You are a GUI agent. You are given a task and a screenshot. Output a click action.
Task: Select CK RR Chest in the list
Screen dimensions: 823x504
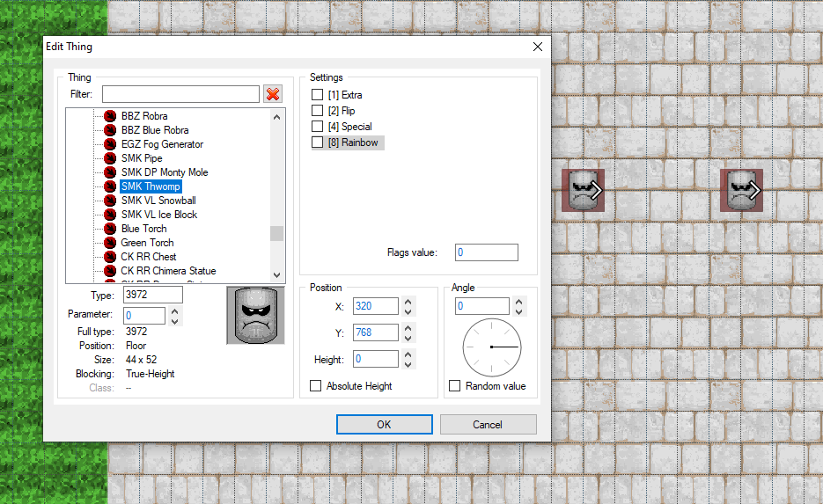tap(149, 257)
